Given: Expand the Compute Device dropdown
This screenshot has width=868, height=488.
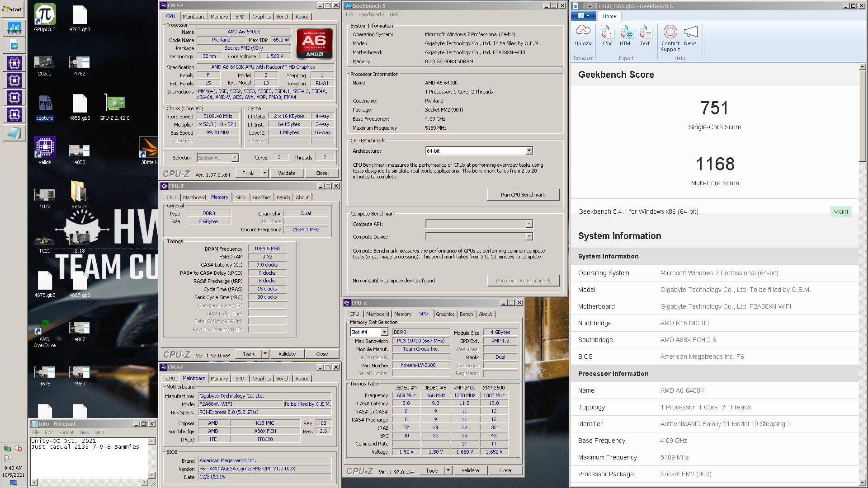Looking at the screenshot, I should tap(529, 236).
